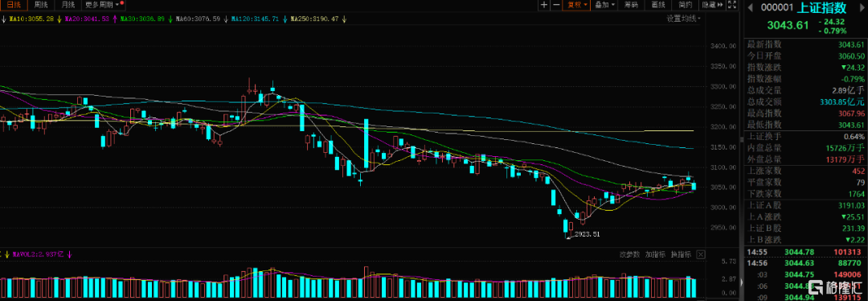The height and width of the screenshot is (301, 868).
Task: Open 筹码 chip distribution view
Action: tap(631, 5)
